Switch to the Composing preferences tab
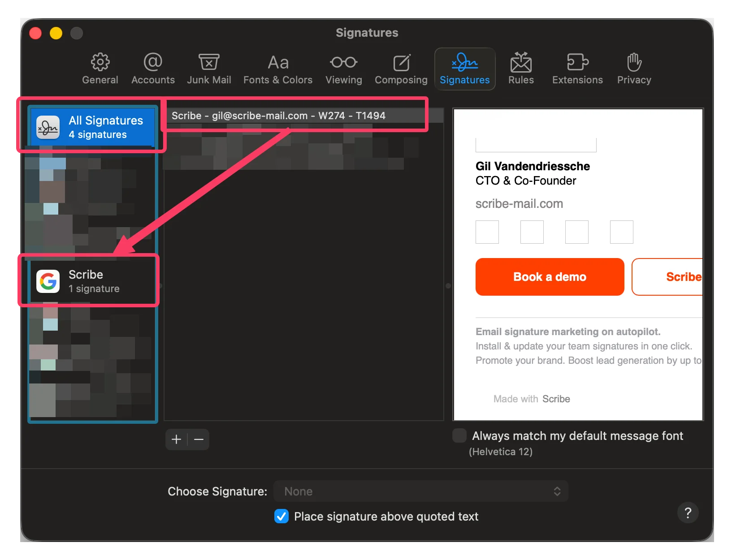Image resolution: width=732 pixels, height=560 pixels. point(401,69)
